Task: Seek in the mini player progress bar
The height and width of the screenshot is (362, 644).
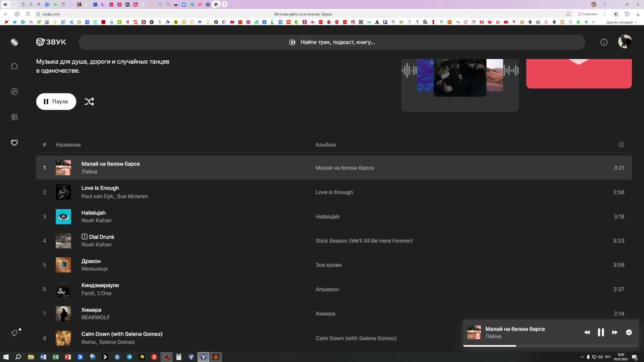Action: [x=550, y=346]
